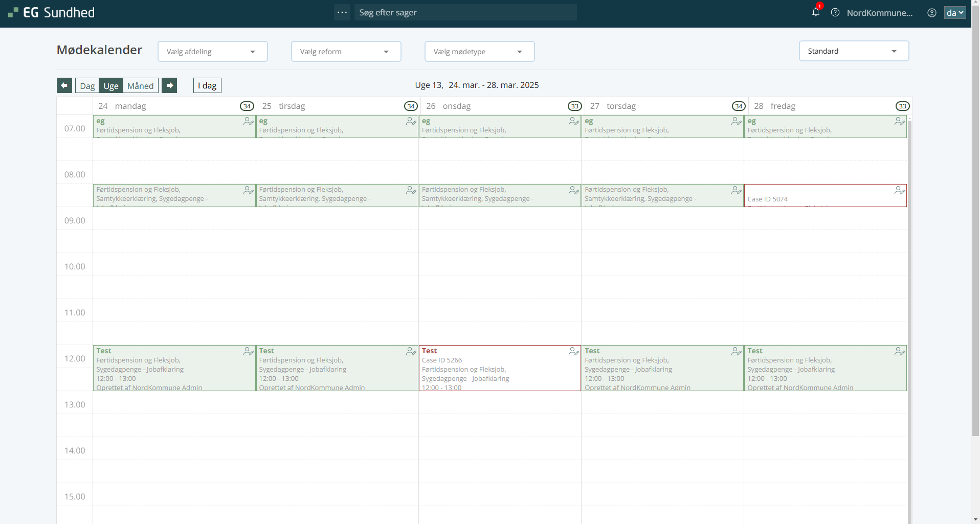Open the help question mark icon
Viewport: 980px width, 524px height.
(x=835, y=12)
